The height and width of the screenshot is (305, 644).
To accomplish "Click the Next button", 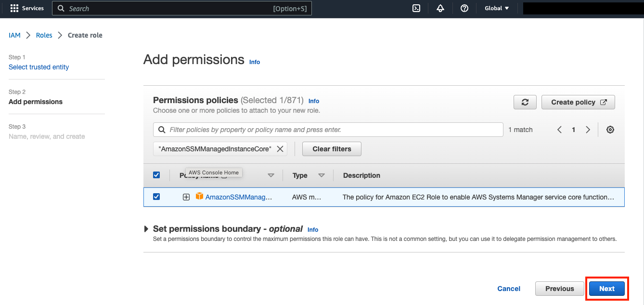I will 606,289.
